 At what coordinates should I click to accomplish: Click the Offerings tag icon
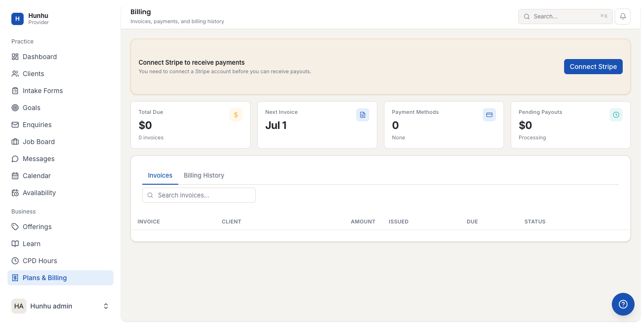click(15, 227)
